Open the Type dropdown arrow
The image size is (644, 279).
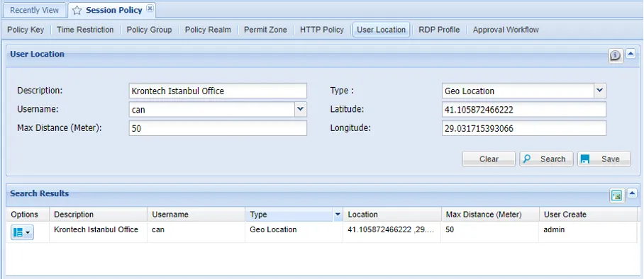click(600, 91)
